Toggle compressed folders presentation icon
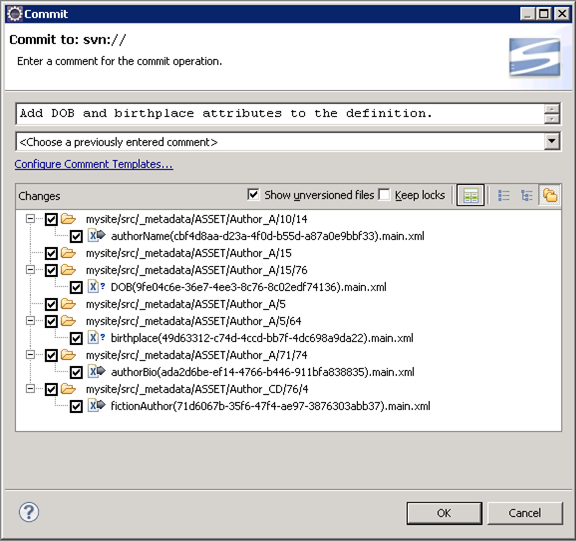The image size is (576, 541). tap(550, 195)
